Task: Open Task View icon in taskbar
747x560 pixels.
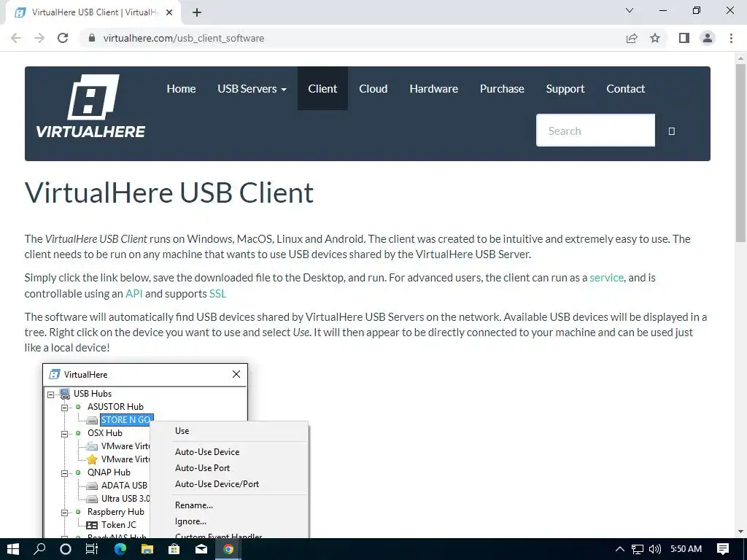Action: pyautogui.click(x=92, y=549)
